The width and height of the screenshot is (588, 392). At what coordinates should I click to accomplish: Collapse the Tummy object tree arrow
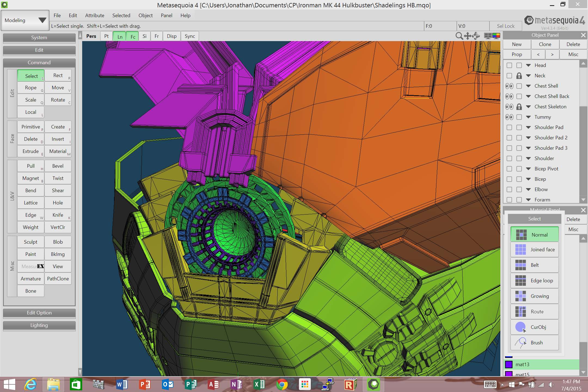[x=528, y=117]
